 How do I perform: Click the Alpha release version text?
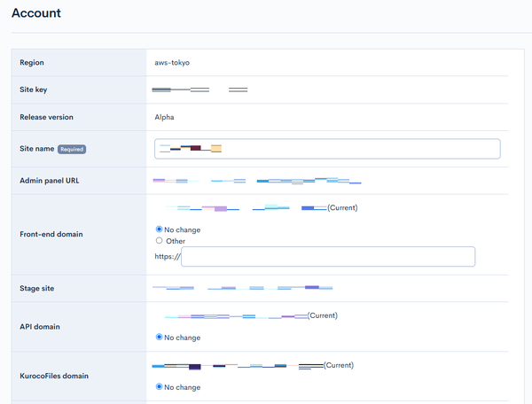pyautogui.click(x=164, y=117)
